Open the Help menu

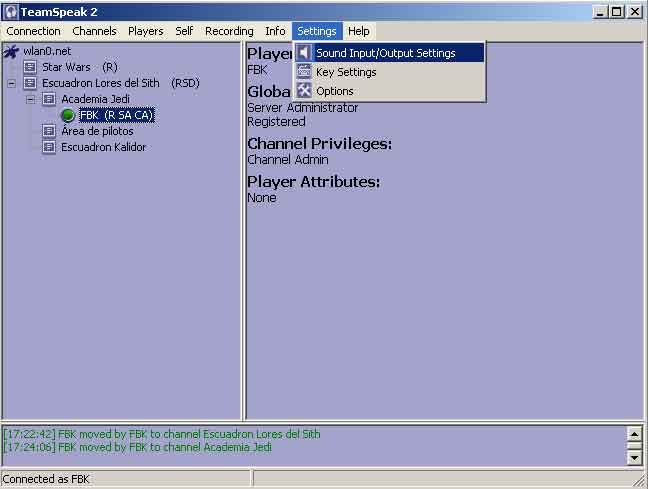point(358,31)
